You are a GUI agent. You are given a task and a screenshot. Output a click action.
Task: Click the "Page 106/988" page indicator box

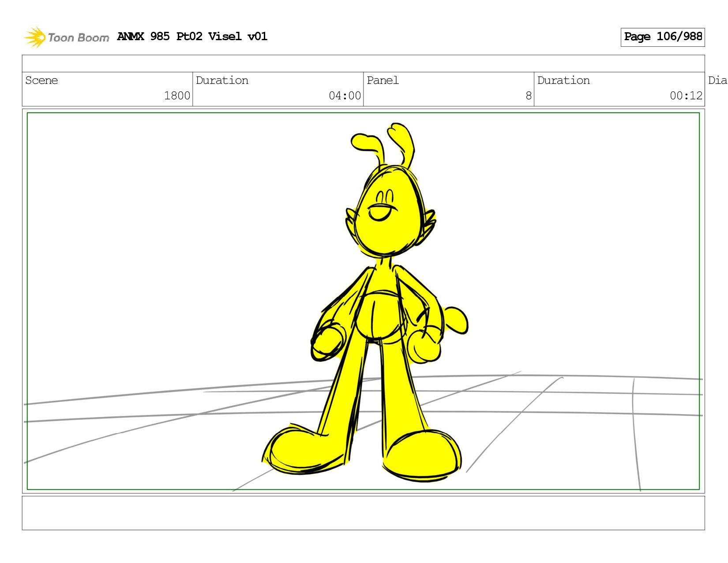[x=663, y=37]
